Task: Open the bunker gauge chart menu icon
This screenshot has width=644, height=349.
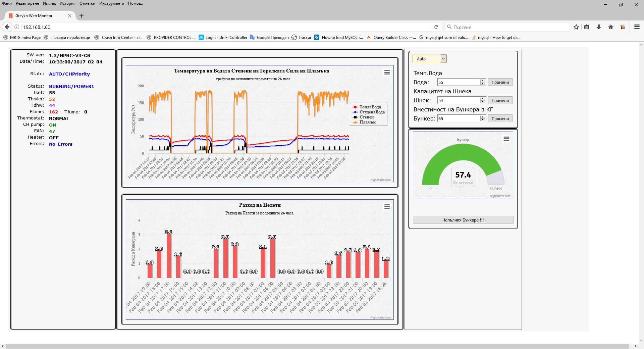Action: [x=506, y=139]
